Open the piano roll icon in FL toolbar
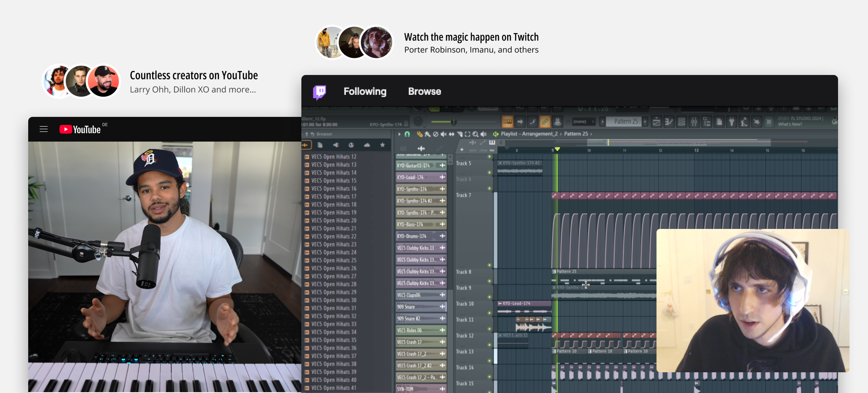Viewport: 868px width, 393px height. 669,122
